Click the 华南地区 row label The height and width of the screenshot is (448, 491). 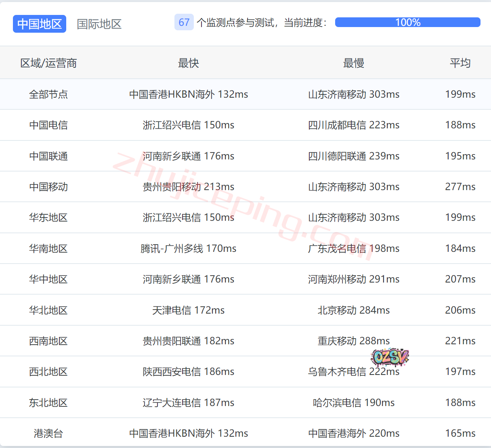click(x=48, y=249)
